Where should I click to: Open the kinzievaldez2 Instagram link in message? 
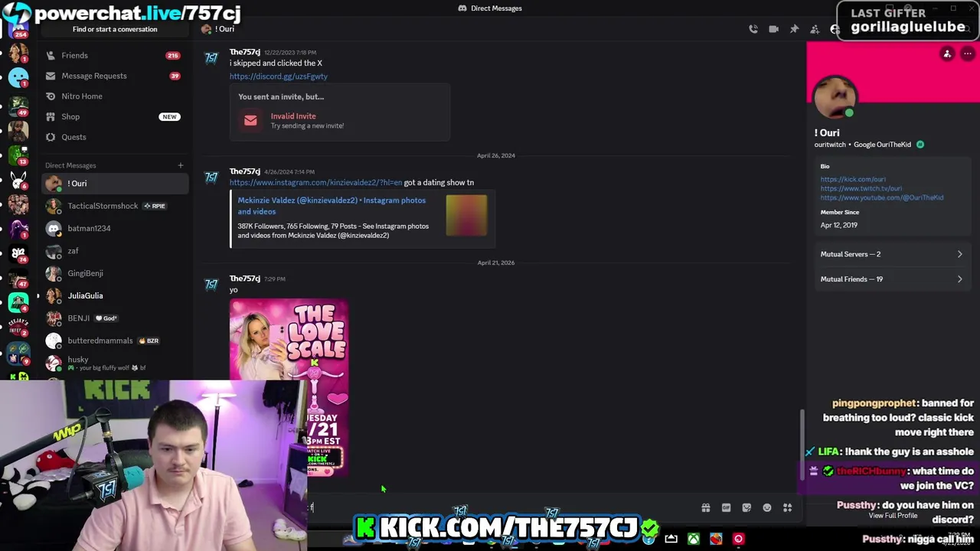click(x=315, y=183)
